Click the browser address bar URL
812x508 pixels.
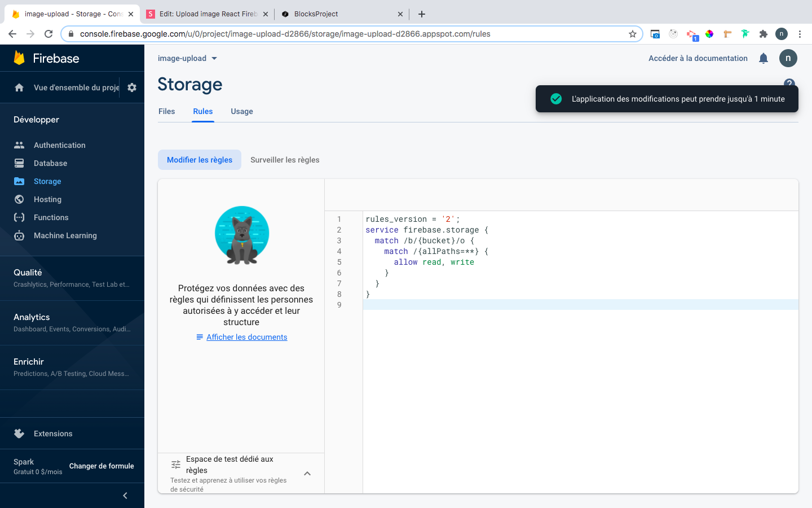(285, 34)
